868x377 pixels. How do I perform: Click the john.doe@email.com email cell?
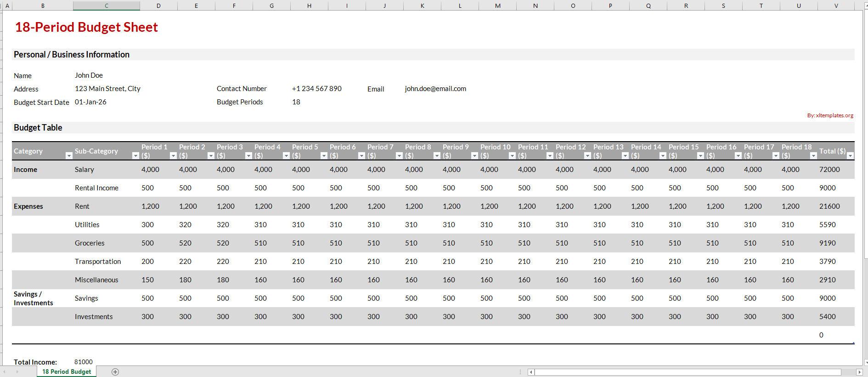coord(435,89)
